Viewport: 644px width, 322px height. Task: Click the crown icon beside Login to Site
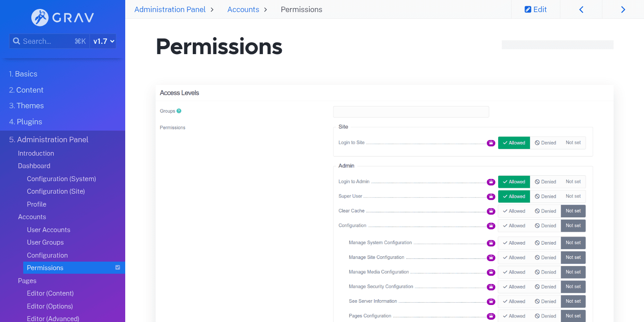[491, 143]
